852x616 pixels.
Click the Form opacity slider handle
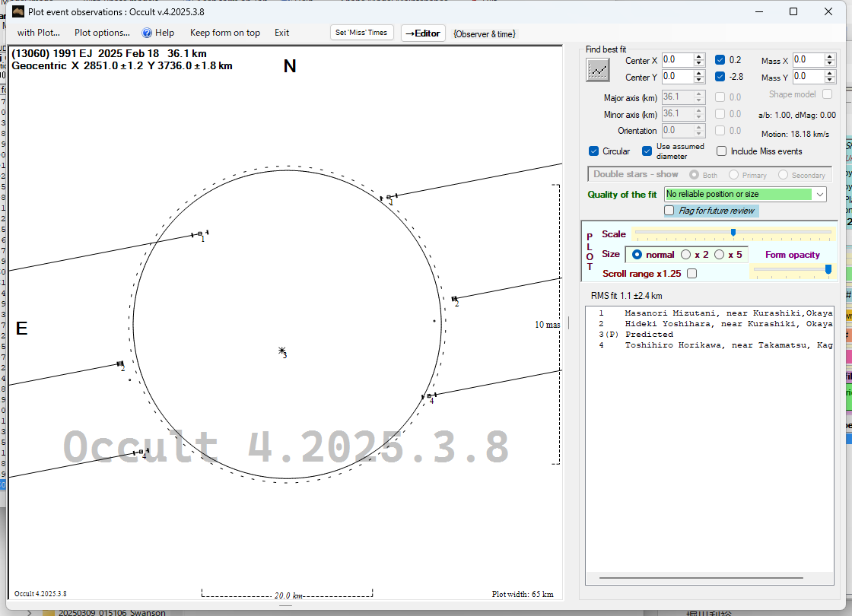click(828, 269)
